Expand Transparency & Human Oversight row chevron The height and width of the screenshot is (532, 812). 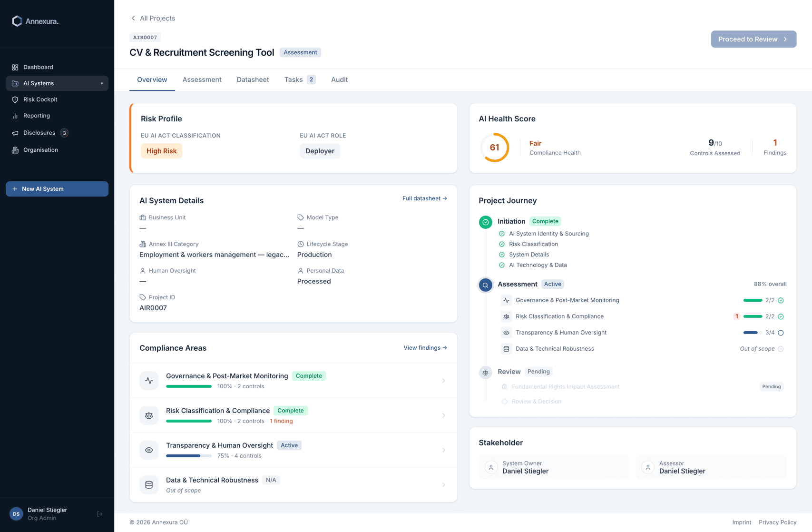(x=444, y=450)
